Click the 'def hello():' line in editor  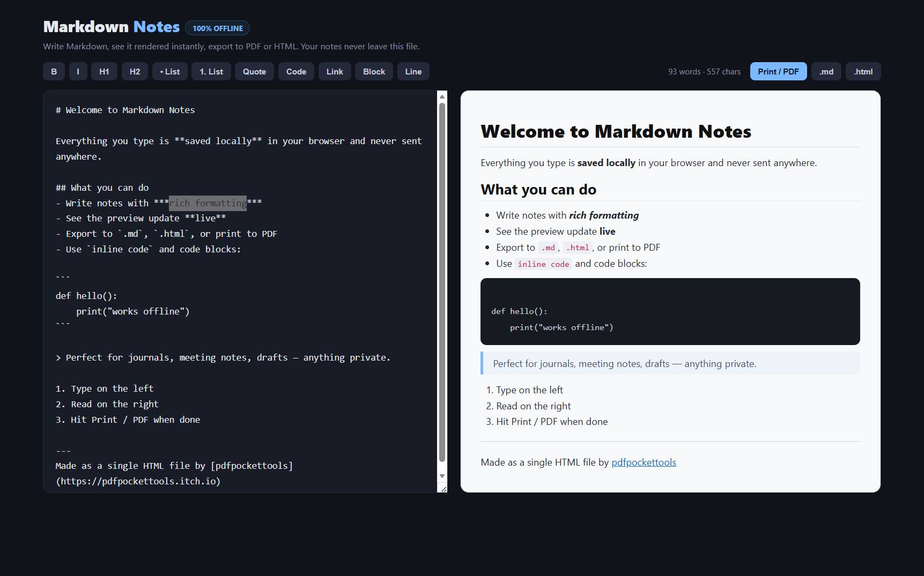86,296
